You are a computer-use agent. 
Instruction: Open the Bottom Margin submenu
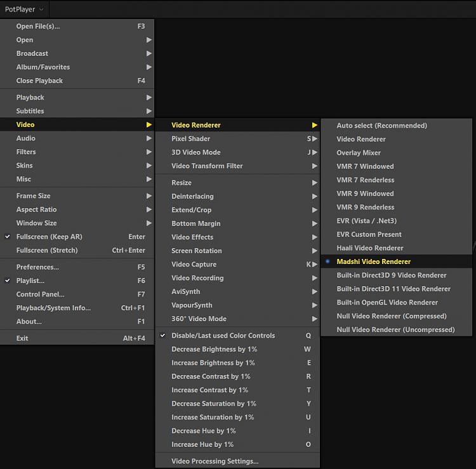[238, 224]
